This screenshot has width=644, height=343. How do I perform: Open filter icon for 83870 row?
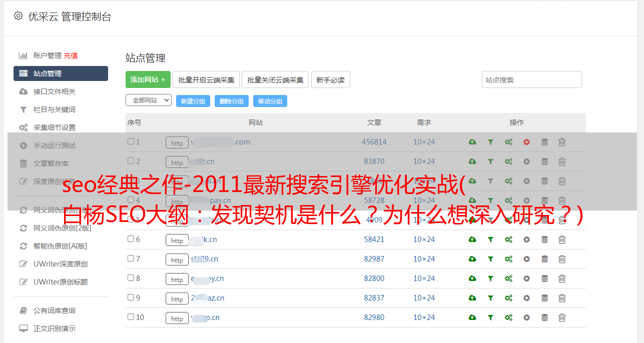490,161
